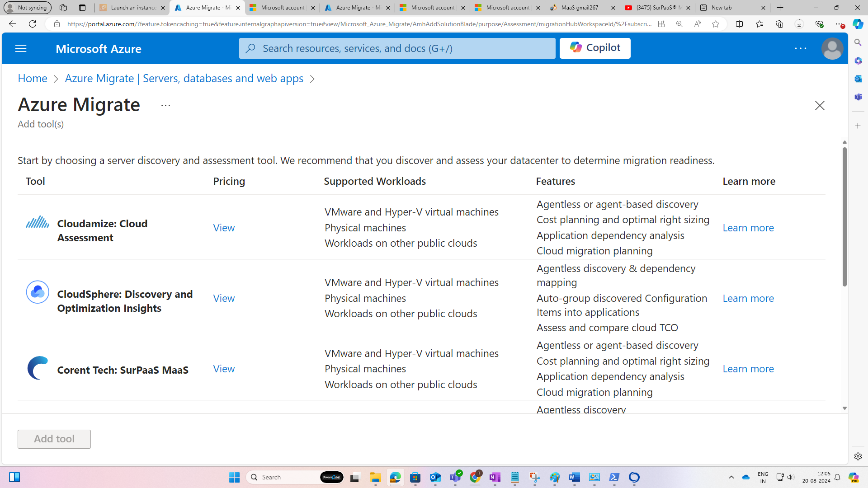Learn more about Corent Tech SurPaaS MaaS
This screenshot has width=868, height=488.
(748, 368)
